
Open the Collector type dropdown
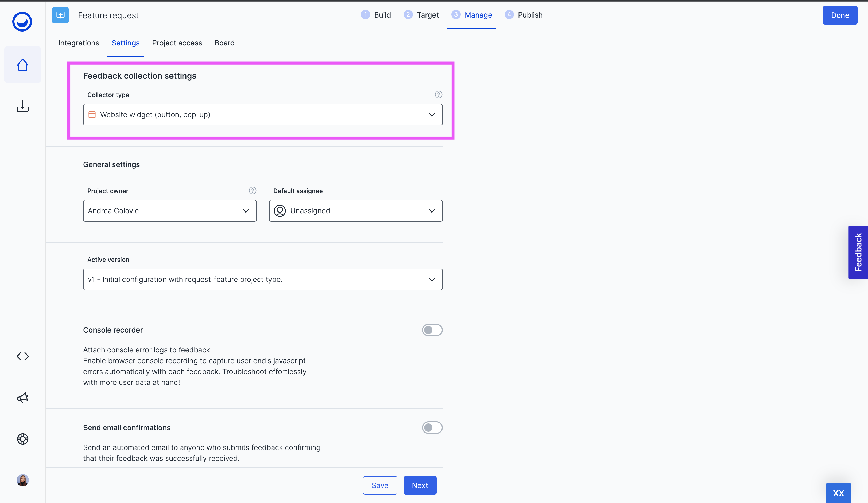pos(262,115)
